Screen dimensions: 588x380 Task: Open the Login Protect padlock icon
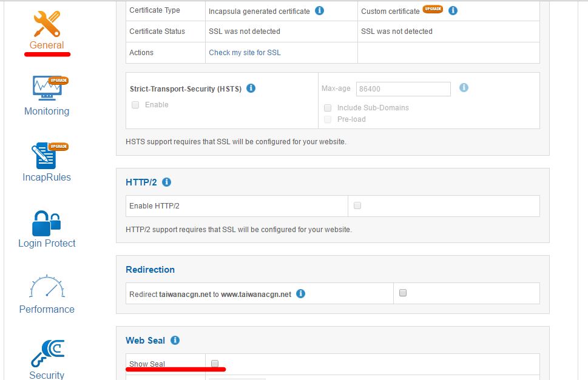(x=47, y=222)
